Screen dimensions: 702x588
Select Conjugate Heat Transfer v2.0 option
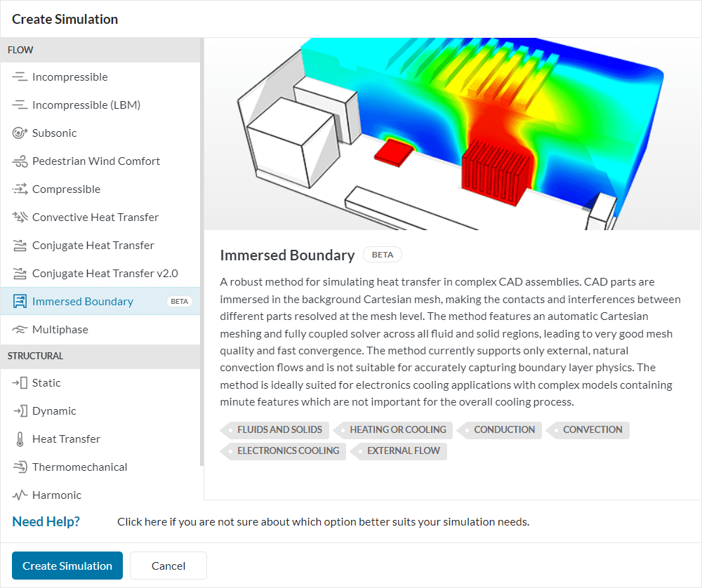105,274
